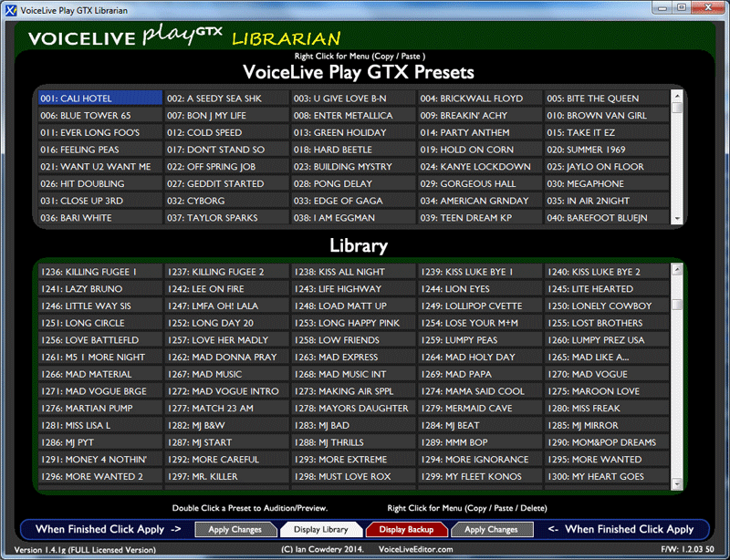730x560 pixels.
Task: Switch to the Display Library tab
Action: coord(321,529)
